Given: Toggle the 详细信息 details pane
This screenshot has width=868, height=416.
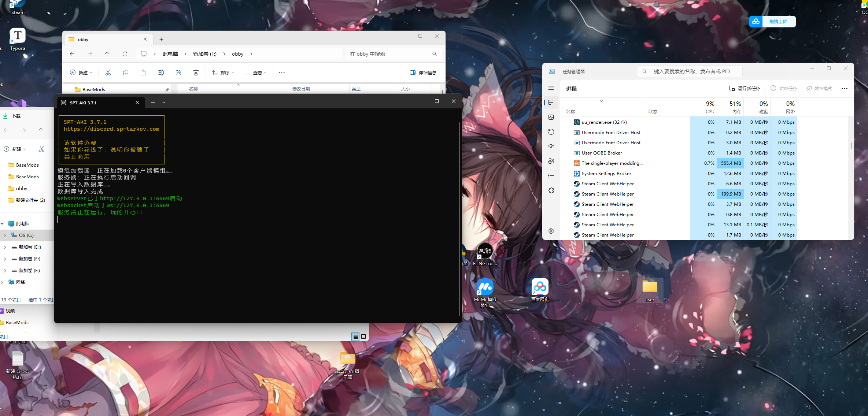Looking at the screenshot, I should (423, 73).
